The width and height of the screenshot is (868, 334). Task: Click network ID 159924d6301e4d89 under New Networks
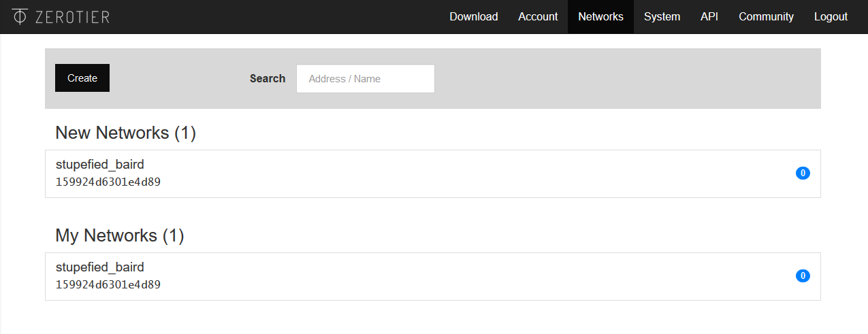point(108,182)
